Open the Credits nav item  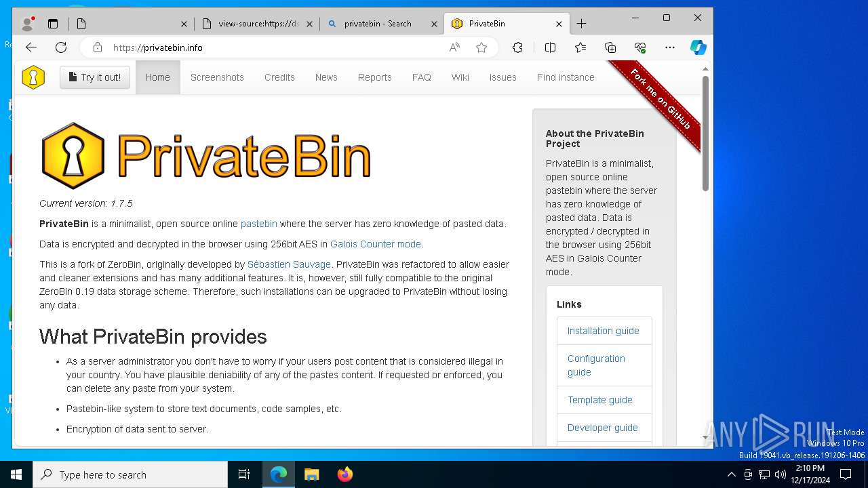[279, 77]
